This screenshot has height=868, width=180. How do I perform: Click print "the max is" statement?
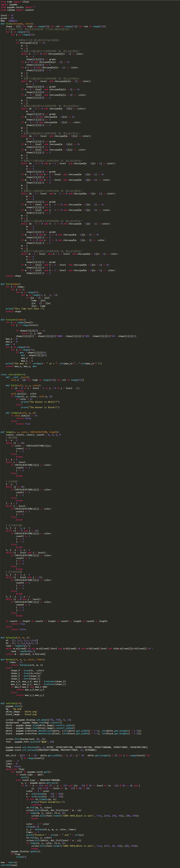[54, 363]
